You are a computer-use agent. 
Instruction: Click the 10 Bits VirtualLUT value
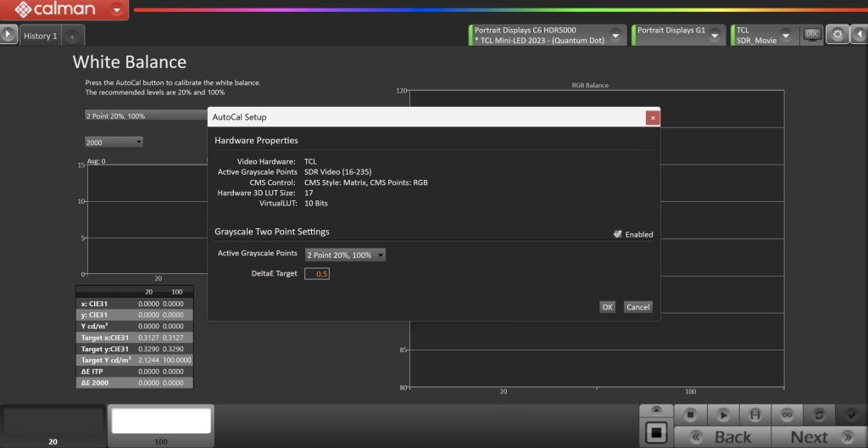point(316,204)
